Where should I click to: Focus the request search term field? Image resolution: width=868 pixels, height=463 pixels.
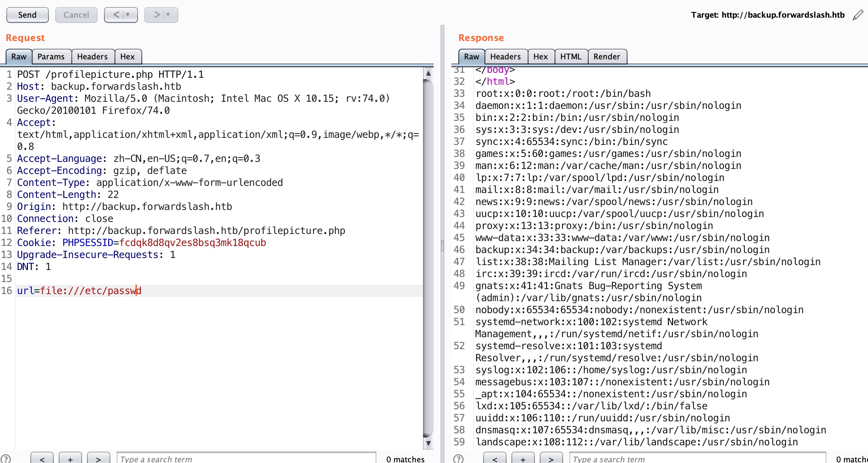pos(246,459)
